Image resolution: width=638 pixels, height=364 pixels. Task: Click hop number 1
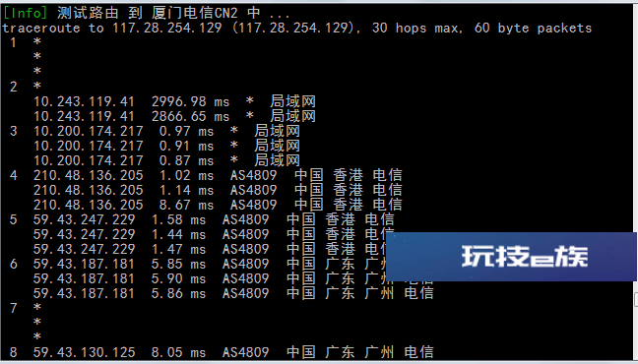click(14, 42)
